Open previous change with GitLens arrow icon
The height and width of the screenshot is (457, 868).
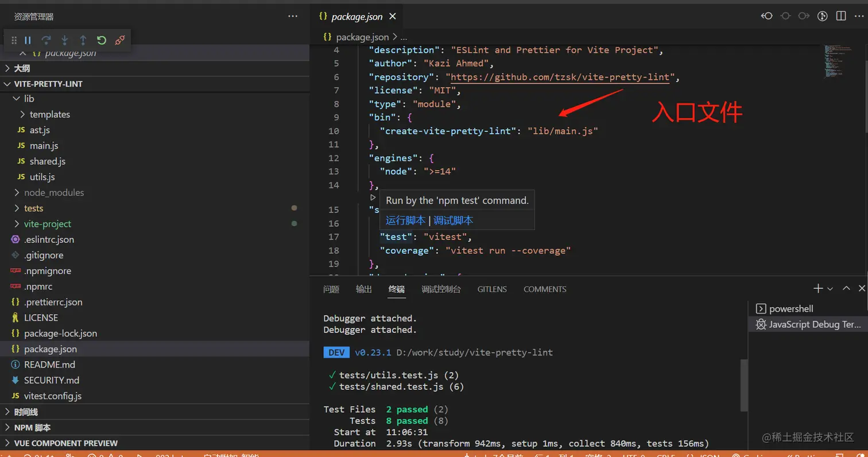click(767, 16)
